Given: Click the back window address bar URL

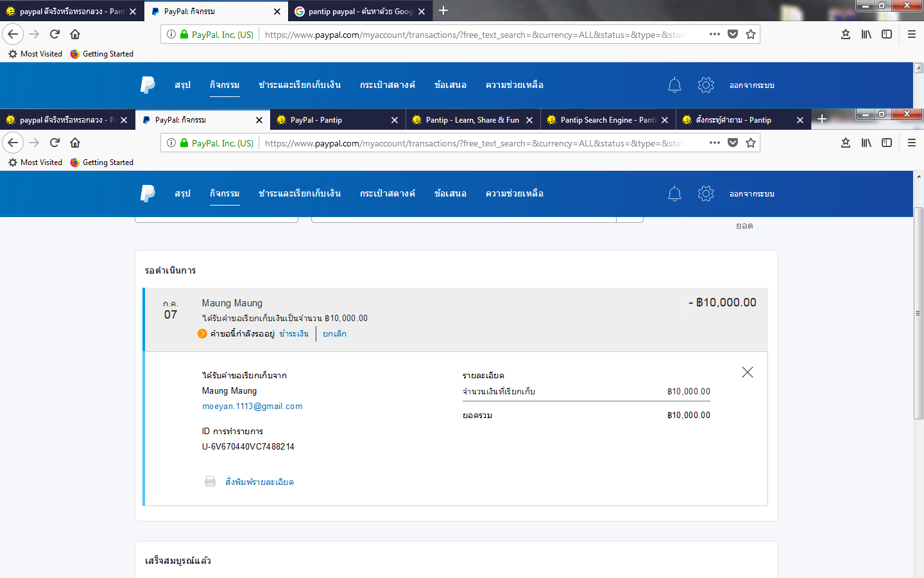Looking at the screenshot, I should [475, 35].
